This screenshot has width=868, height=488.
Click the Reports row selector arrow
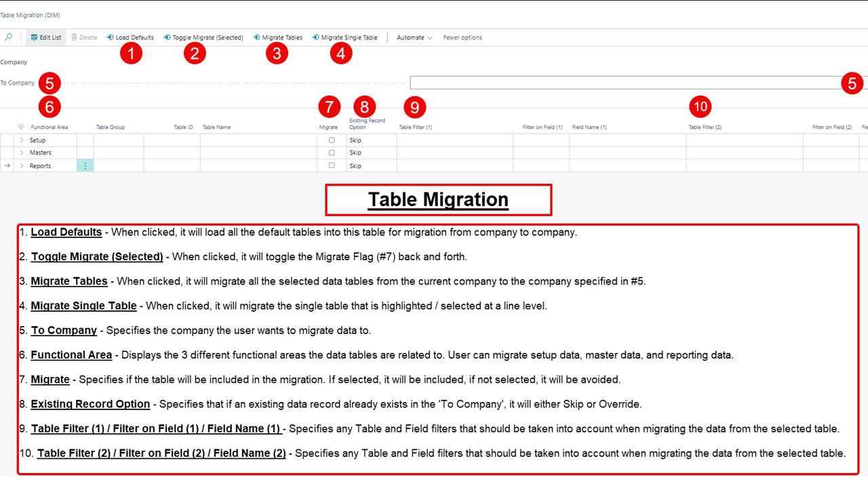7,165
